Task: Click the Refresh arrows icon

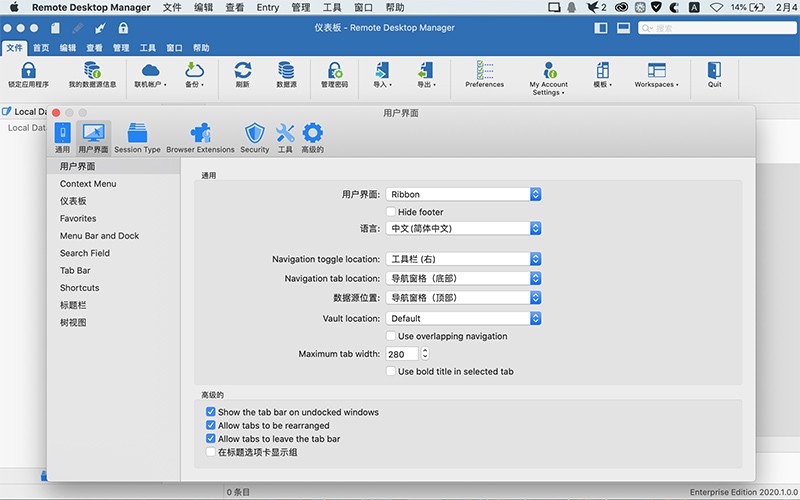Action: (243, 70)
